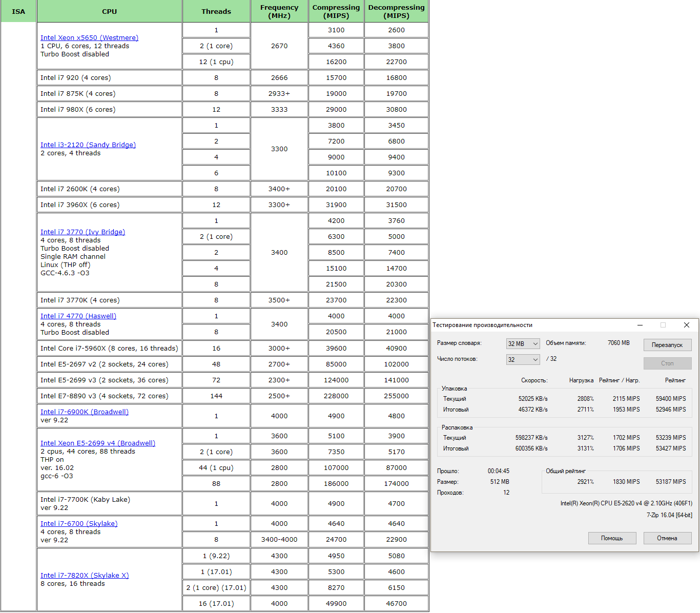
Task: Select the 'Intel i7 3960X (6 cores)' cell
Action: click(109, 205)
